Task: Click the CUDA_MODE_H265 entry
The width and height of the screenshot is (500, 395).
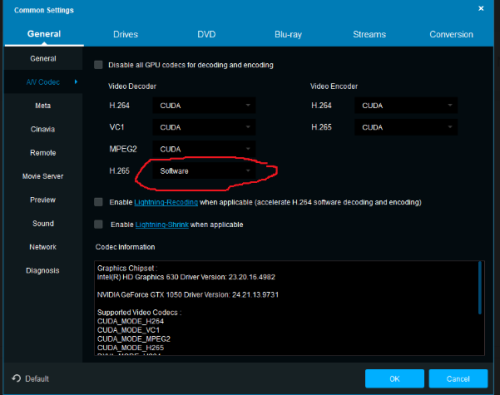Action: pos(130,348)
